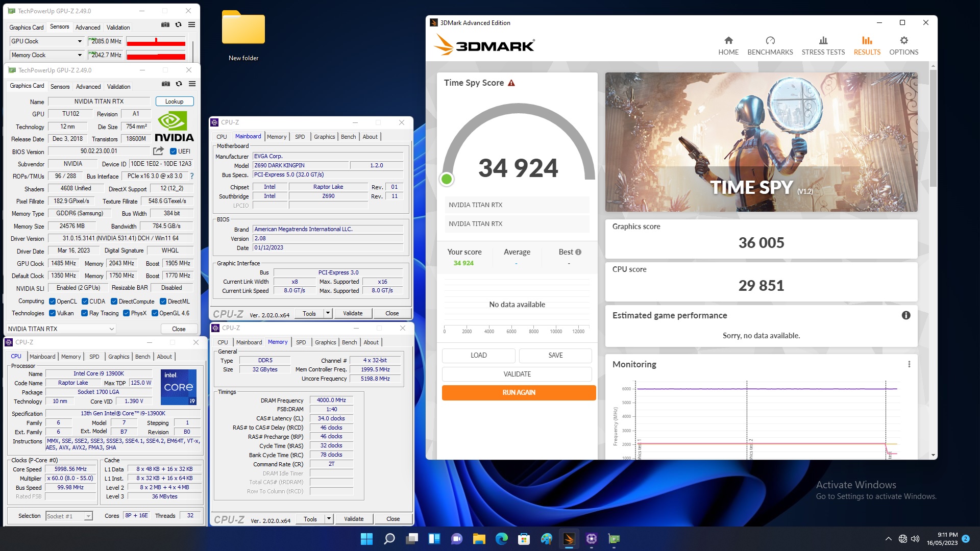980x551 pixels.
Task: Click refresh icon in GPU-Z Sensors window
Action: [x=178, y=24]
